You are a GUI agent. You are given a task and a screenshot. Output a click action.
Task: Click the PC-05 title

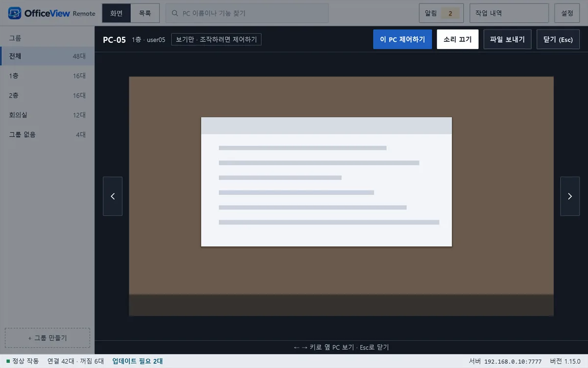tap(114, 40)
